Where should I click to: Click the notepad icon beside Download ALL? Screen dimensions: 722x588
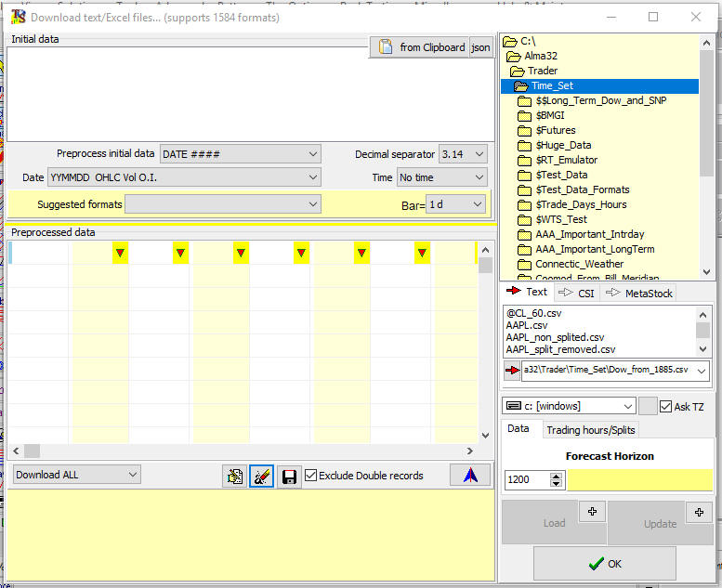pos(234,476)
